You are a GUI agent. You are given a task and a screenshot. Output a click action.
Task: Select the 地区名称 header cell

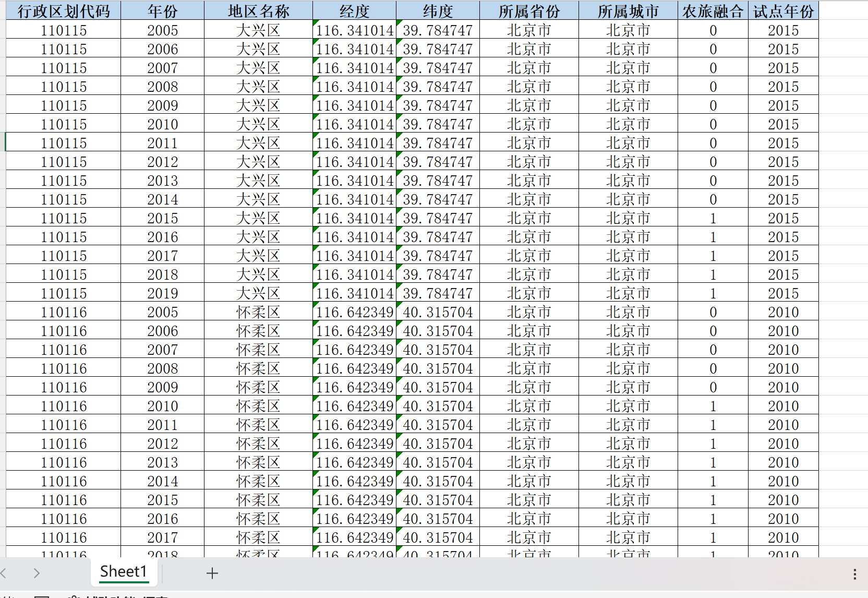click(259, 11)
